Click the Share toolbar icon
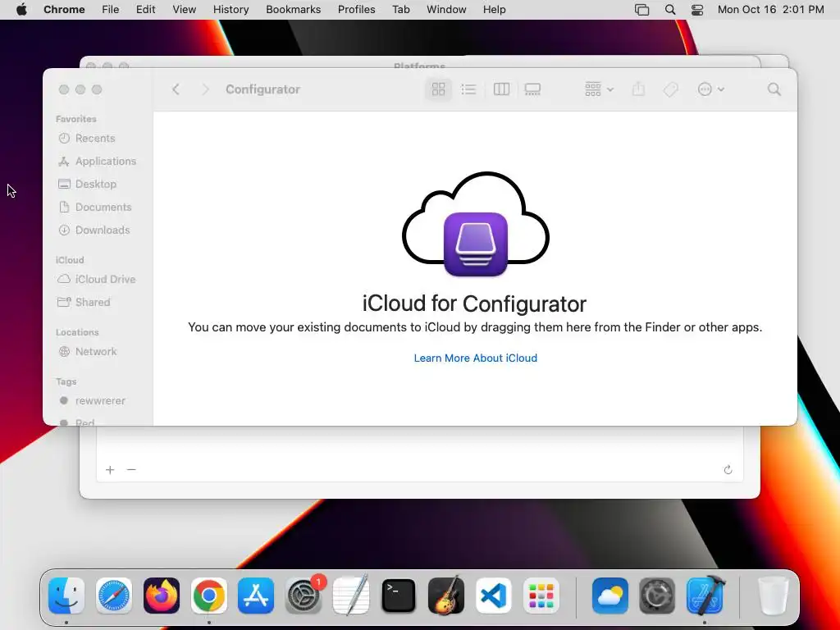Viewport: 840px width, 630px height. 638,89
